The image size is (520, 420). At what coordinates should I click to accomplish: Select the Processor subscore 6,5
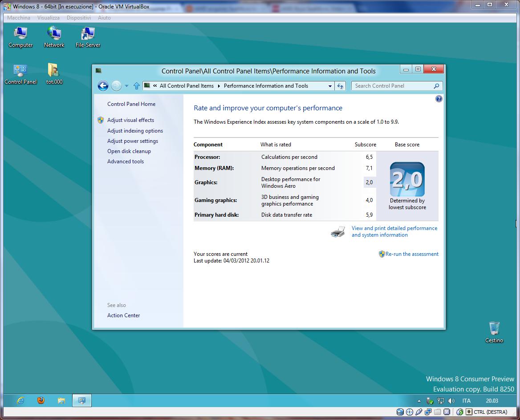click(369, 157)
